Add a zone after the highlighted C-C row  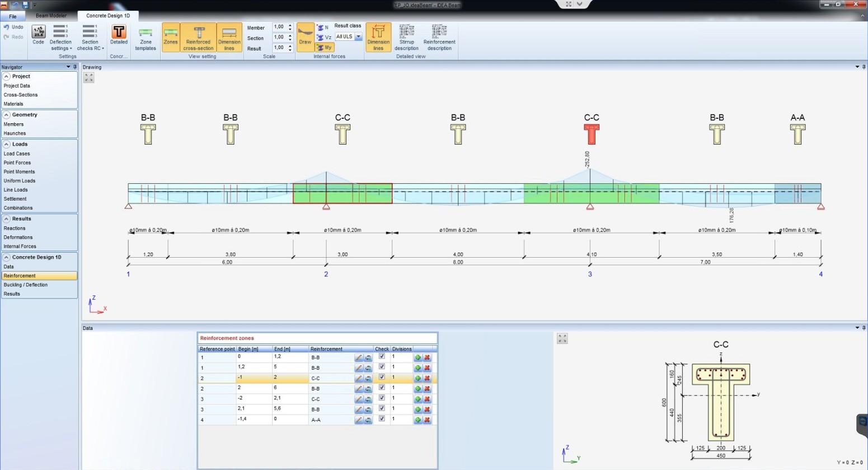pos(417,378)
